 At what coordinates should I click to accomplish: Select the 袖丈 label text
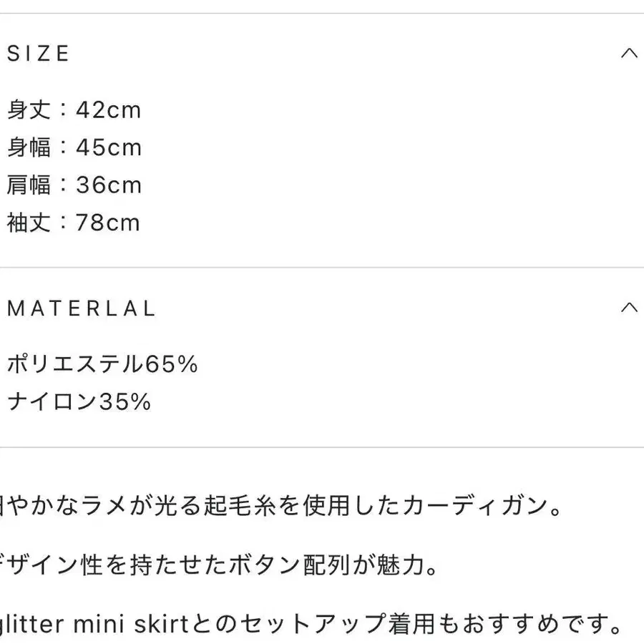pyautogui.click(x=29, y=223)
